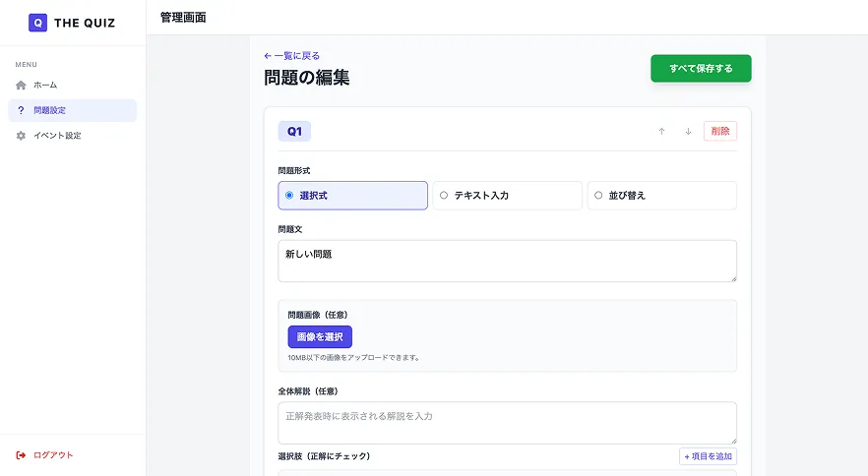Open イベント設定 in the sidebar menu
This screenshot has height=476, width=868.
[73, 136]
